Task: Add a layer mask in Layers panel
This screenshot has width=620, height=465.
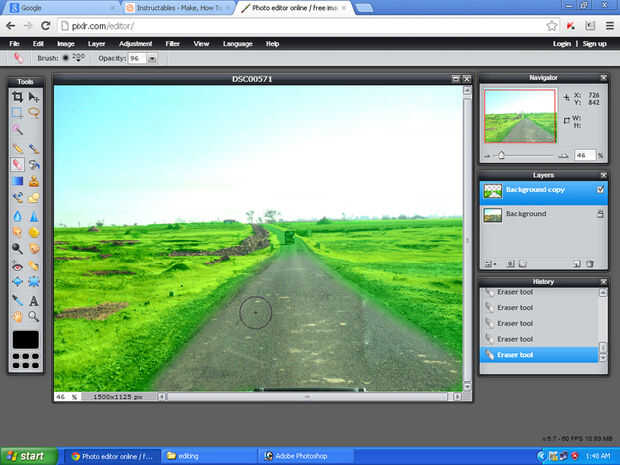Action: [510, 264]
